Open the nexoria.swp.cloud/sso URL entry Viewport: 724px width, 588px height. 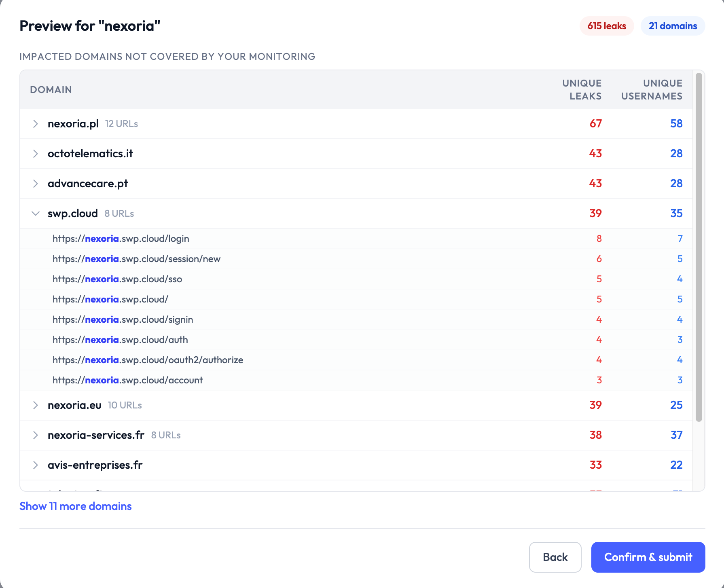coord(117,279)
